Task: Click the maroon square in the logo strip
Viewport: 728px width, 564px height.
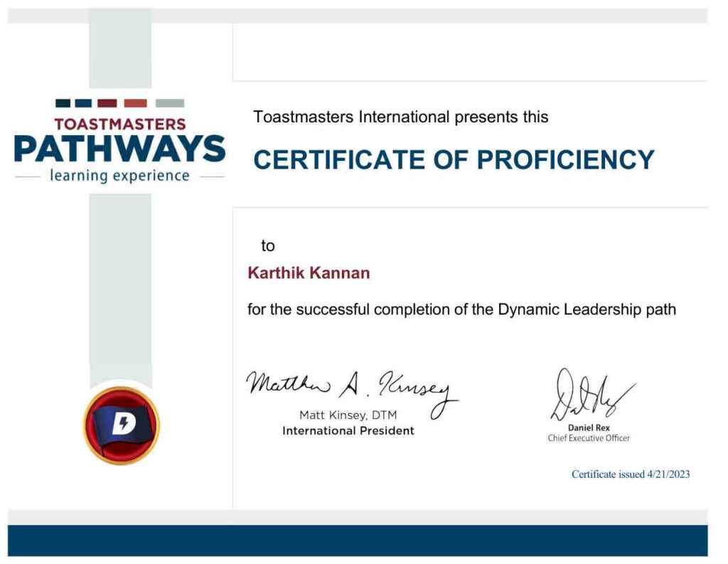Action: coord(107,102)
